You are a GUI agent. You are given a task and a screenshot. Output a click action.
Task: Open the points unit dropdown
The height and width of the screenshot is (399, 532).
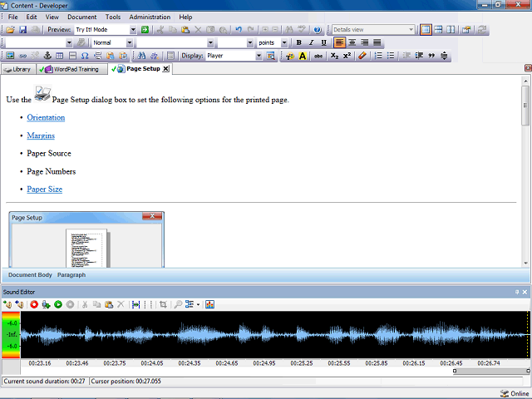284,42
